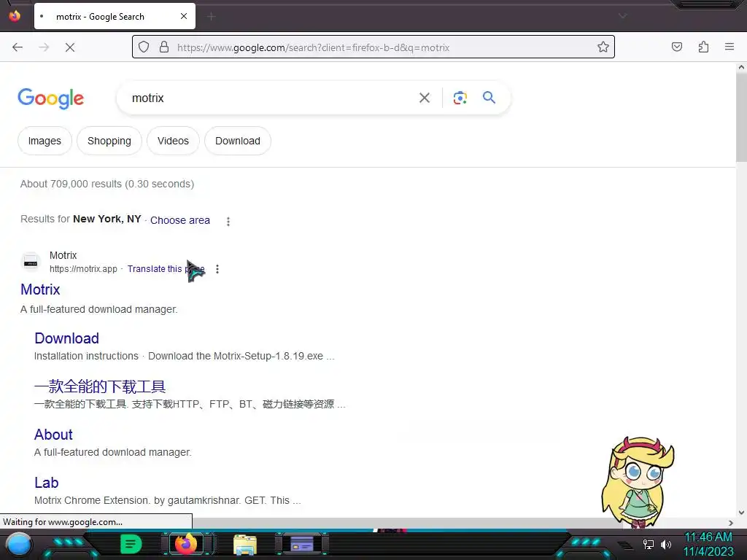Bookmark this page with the star icon
The image size is (747, 560).
pyautogui.click(x=603, y=47)
